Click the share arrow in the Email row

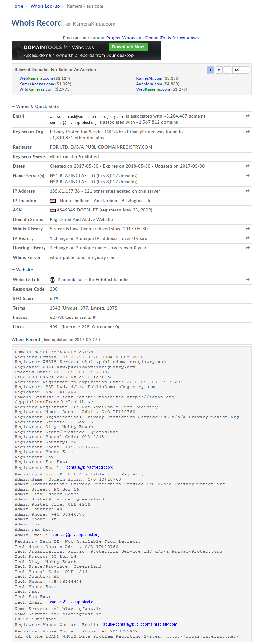248,116
